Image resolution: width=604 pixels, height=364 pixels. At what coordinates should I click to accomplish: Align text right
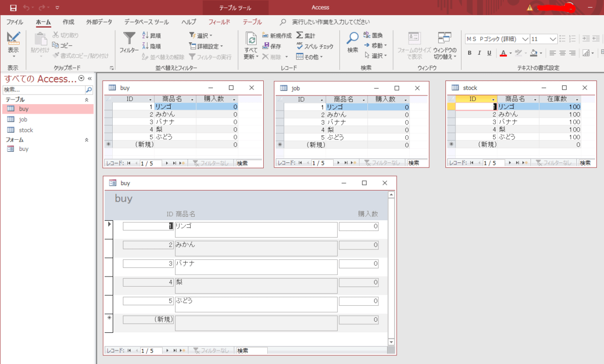pyautogui.click(x=573, y=53)
